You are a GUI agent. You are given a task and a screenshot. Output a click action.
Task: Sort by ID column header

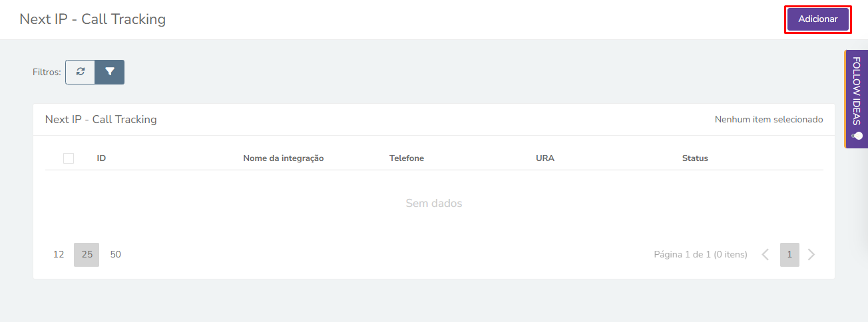[102, 158]
